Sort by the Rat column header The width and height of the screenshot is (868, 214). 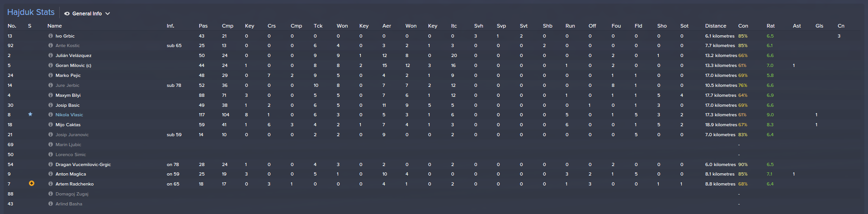(771, 26)
